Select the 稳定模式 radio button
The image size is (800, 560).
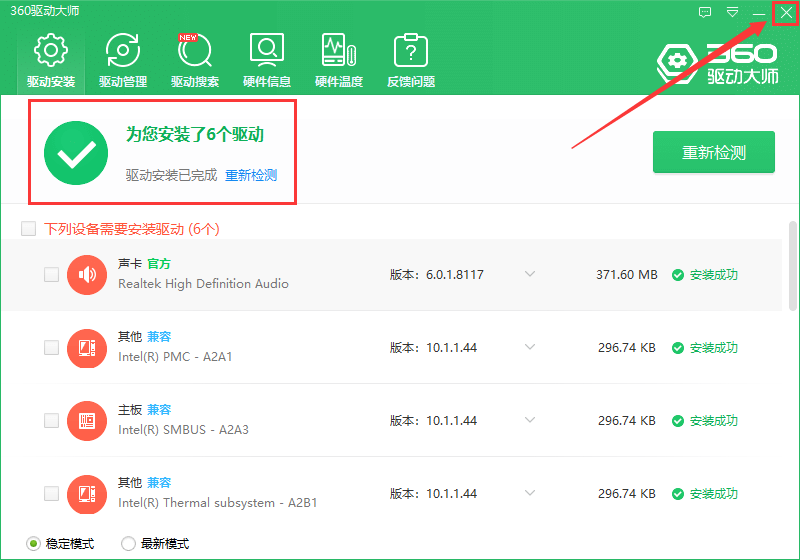point(33,544)
